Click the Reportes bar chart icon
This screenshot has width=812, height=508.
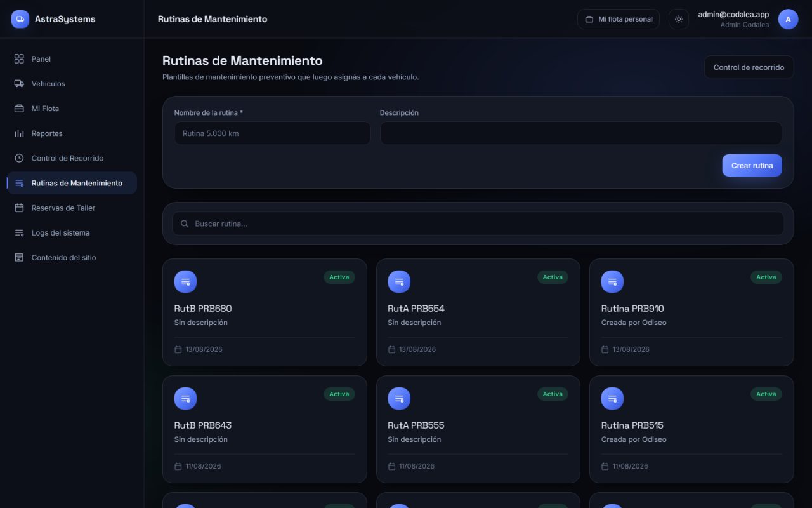[x=19, y=133]
